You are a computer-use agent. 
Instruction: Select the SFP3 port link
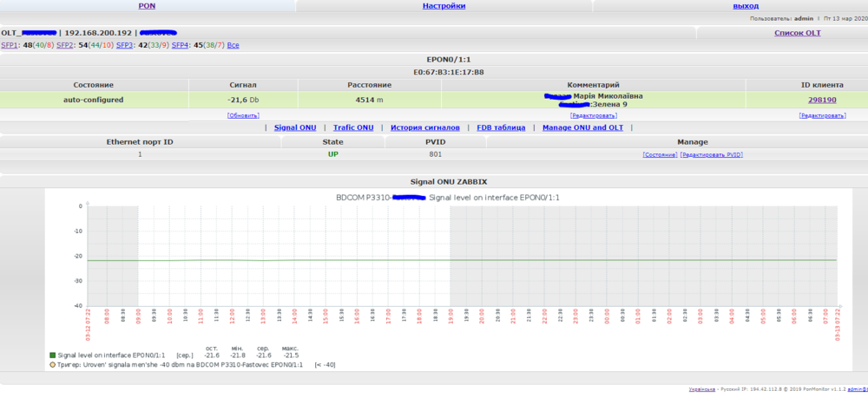[x=125, y=44]
